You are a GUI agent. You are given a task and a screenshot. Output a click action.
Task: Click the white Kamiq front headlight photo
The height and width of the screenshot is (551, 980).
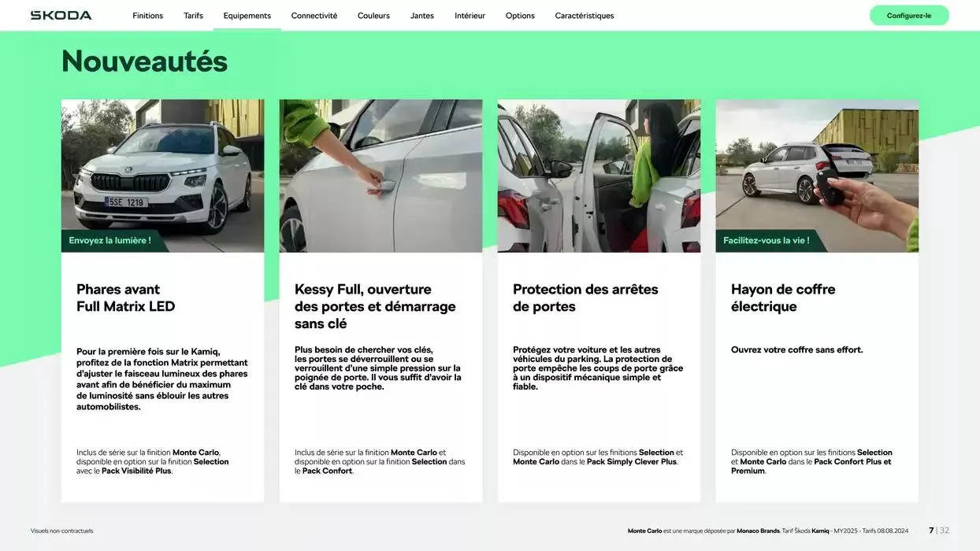pyautogui.click(x=162, y=165)
